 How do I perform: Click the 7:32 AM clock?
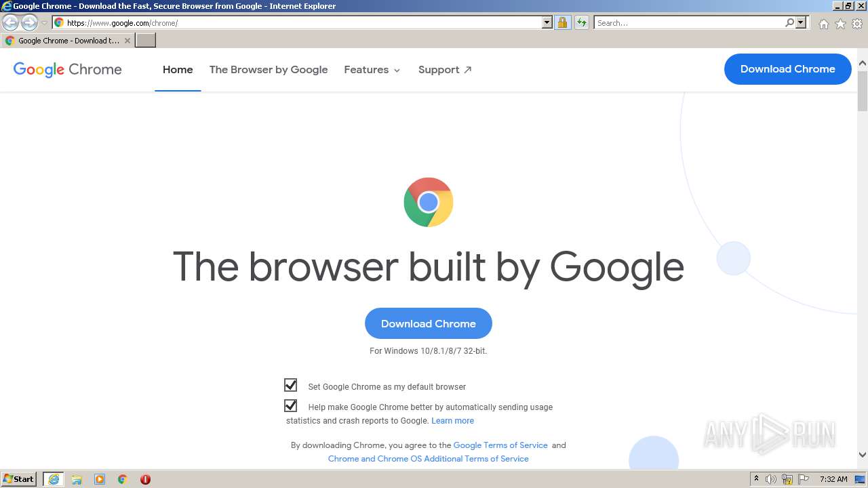tap(833, 479)
